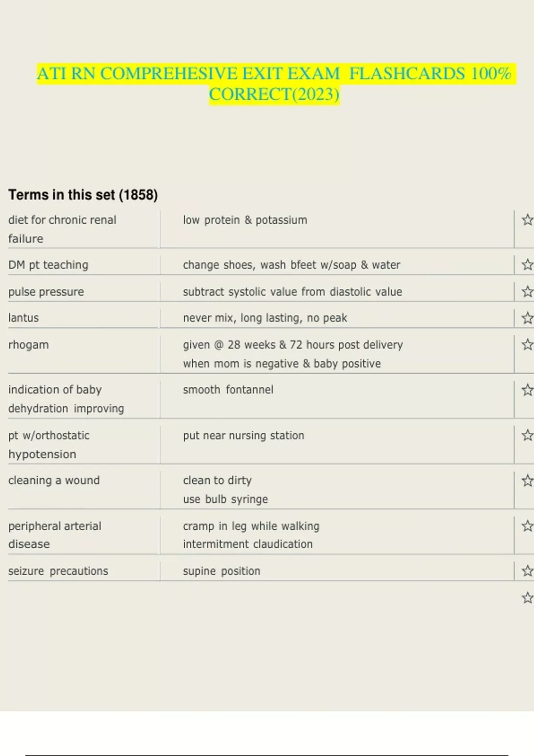Star the diet for chronic renal failure card
The height and width of the screenshot is (756, 534).
(527, 220)
